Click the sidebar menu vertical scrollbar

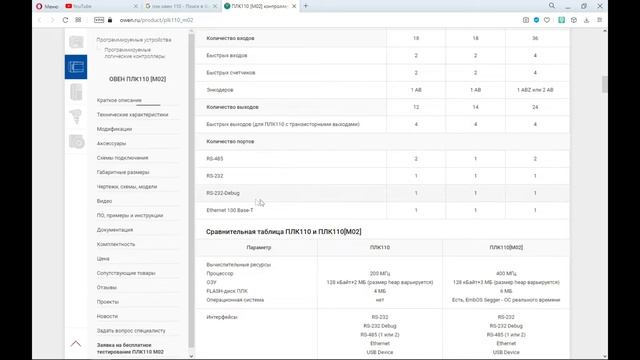[x=191, y=190]
